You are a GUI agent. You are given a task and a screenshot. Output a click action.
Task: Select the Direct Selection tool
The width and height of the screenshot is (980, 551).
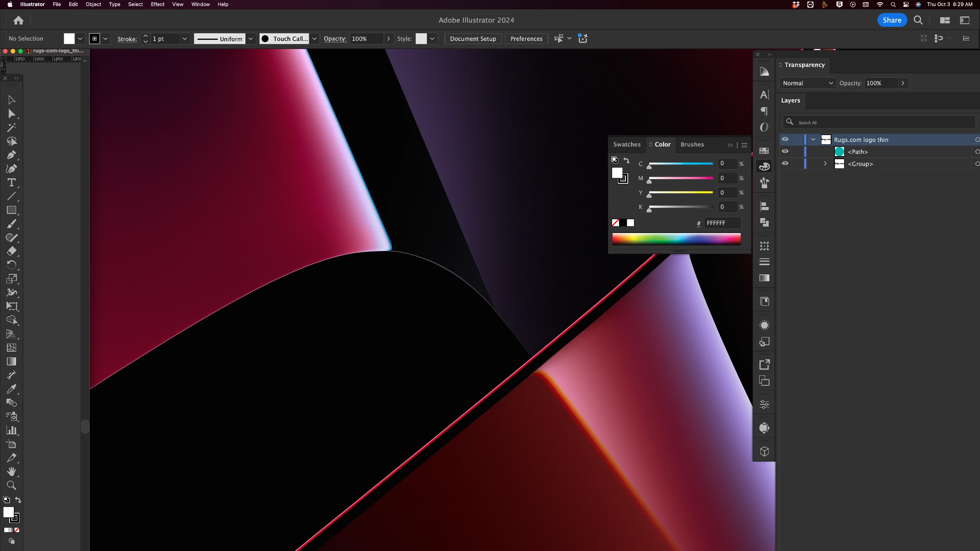[x=11, y=114]
